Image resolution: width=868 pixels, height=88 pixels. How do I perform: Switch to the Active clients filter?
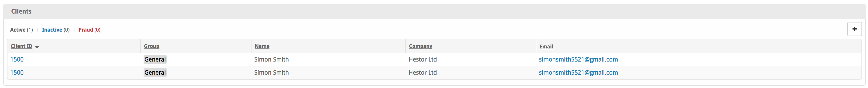(x=22, y=30)
